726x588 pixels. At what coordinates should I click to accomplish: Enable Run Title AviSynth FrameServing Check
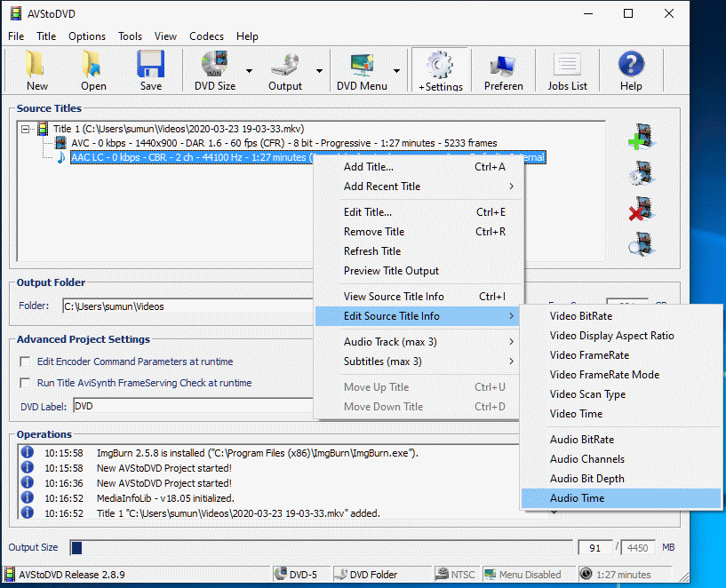pyautogui.click(x=25, y=383)
